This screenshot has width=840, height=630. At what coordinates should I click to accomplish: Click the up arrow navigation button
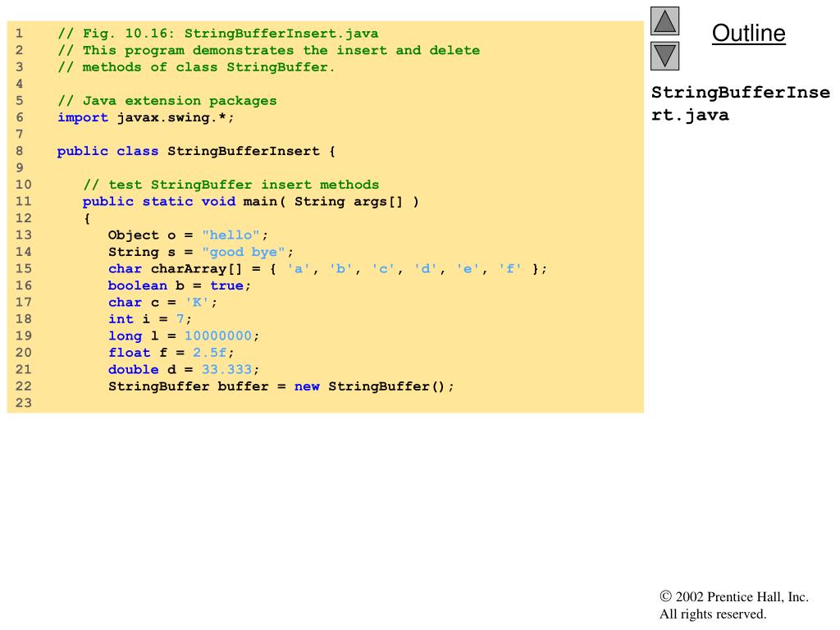664,21
